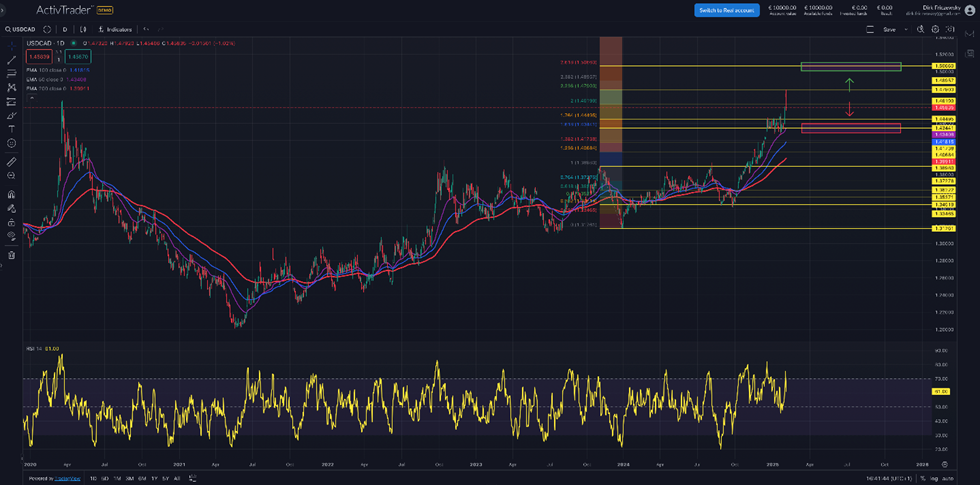Select the 3M date range tab
The height and width of the screenshot is (485, 980).
pyautogui.click(x=129, y=478)
